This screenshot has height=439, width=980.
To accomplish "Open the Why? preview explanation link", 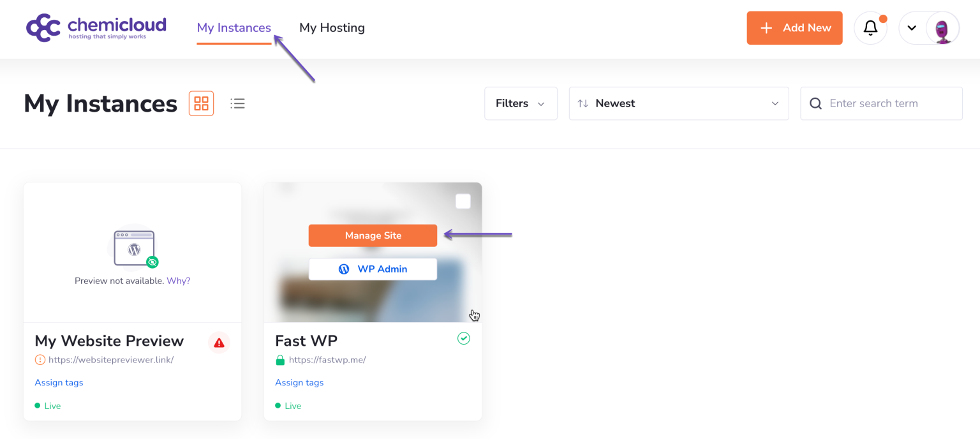I will pos(179,280).
